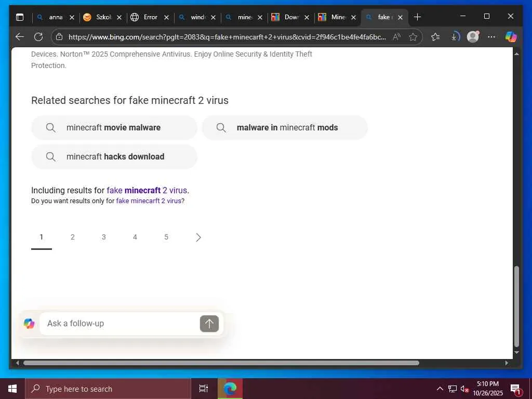This screenshot has width=532, height=399.
Task: Open network status tray icon
Action: 453,389
